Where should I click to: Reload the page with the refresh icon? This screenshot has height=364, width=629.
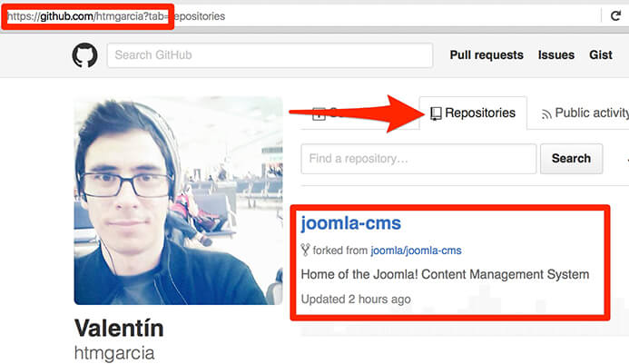pyautogui.click(x=615, y=16)
